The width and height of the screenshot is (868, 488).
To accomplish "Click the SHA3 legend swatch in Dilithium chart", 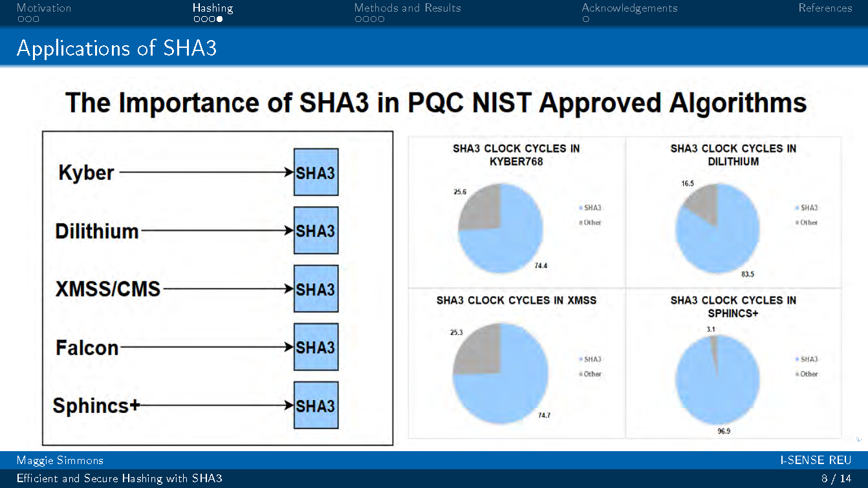I will [x=796, y=208].
